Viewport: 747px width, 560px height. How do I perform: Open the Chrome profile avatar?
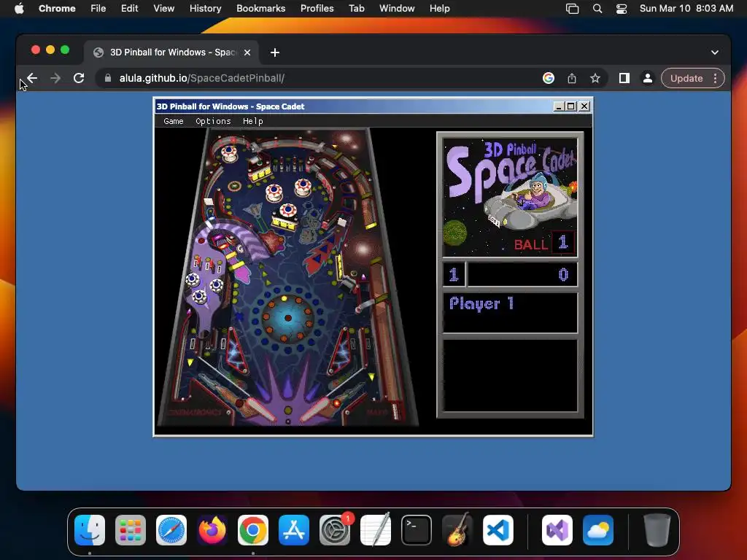(648, 78)
